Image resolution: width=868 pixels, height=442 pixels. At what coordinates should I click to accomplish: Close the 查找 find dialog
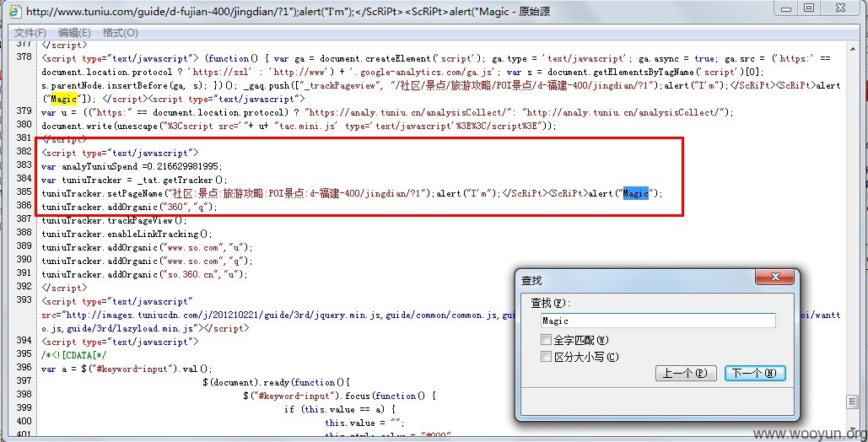[x=775, y=277]
